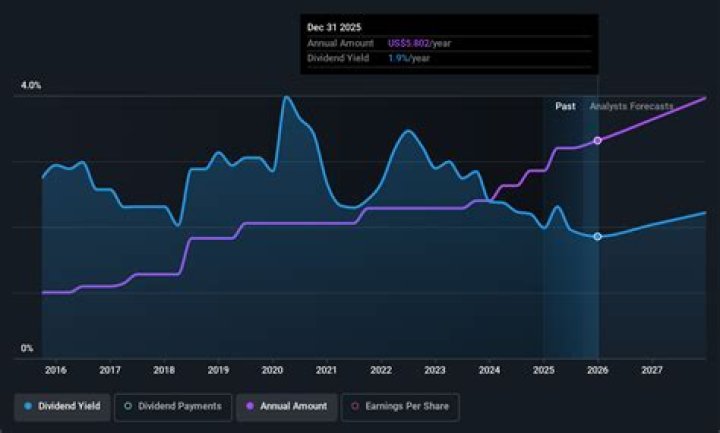Select the 2018 year axis label
Viewport: 720px width, 433px height.
click(x=164, y=370)
